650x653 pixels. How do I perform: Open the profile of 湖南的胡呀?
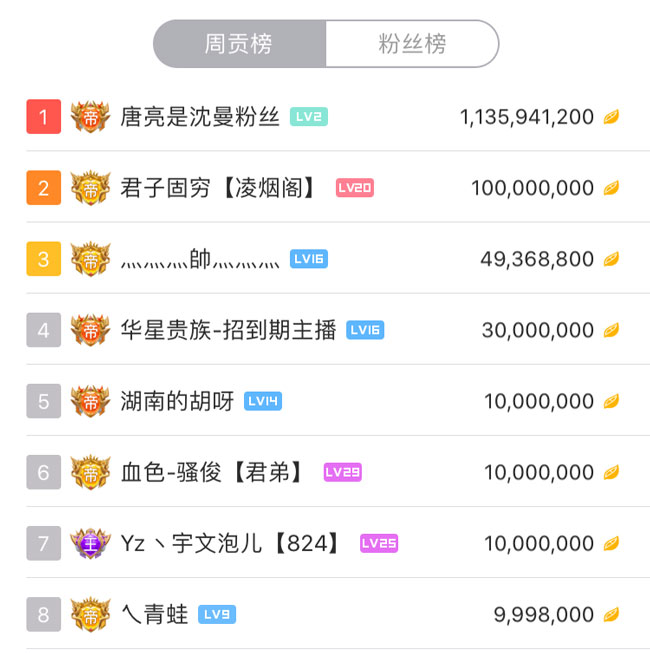pos(177,401)
